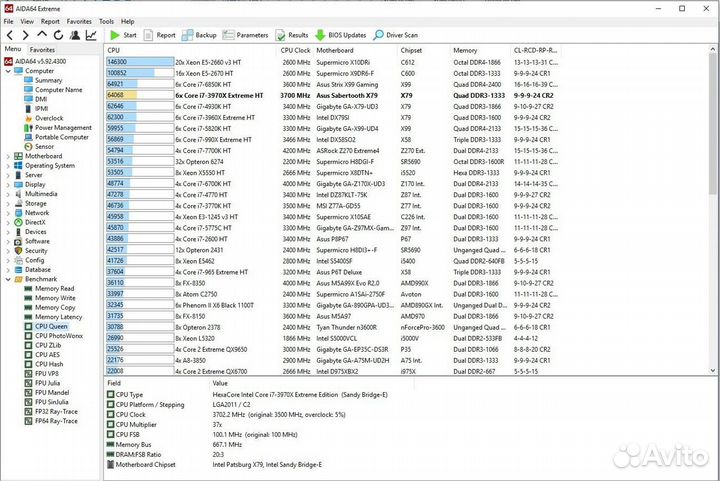Select the 6x Core i7-3970X Extreme HT row
The height and width of the screenshot is (481, 720).
pos(332,95)
